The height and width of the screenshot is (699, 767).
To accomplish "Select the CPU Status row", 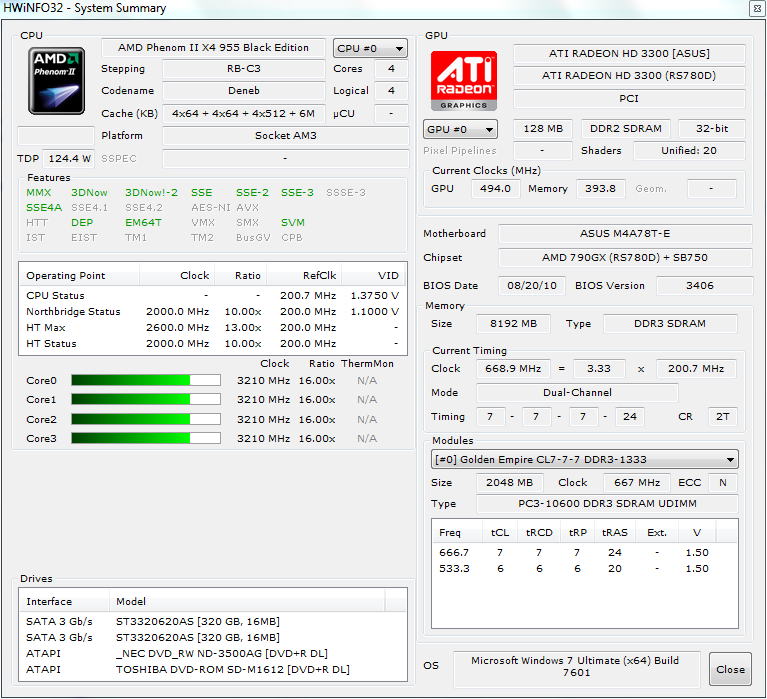I will (x=213, y=295).
